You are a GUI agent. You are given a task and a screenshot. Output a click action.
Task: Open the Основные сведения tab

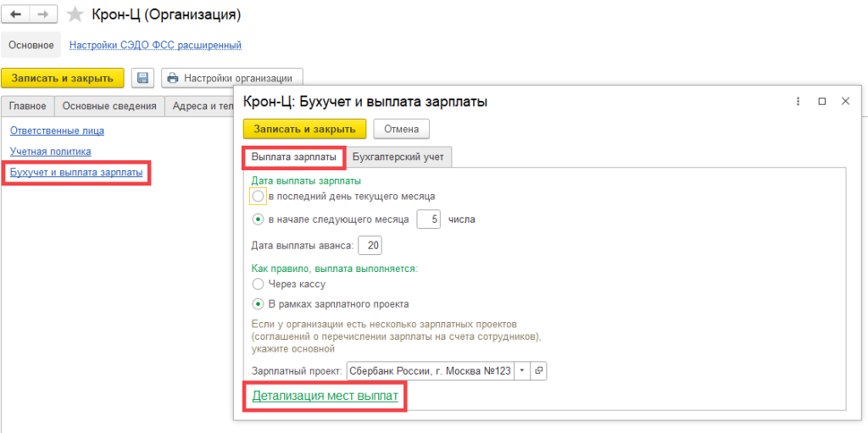click(109, 106)
